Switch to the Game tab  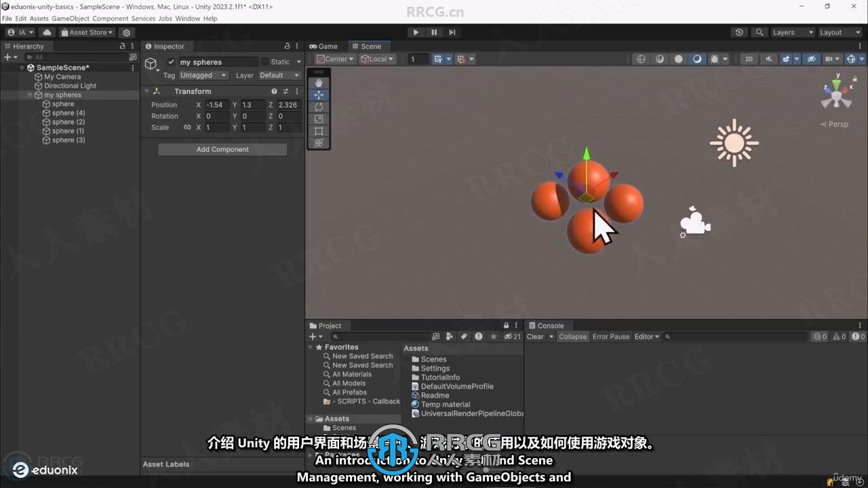click(x=324, y=46)
